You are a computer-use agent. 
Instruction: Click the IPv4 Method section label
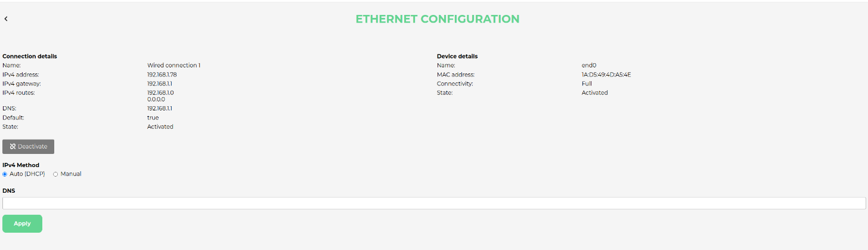21,165
